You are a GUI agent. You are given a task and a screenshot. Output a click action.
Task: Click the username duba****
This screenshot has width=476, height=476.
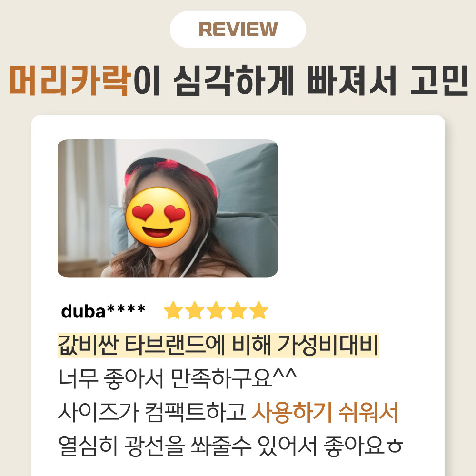click(103, 311)
